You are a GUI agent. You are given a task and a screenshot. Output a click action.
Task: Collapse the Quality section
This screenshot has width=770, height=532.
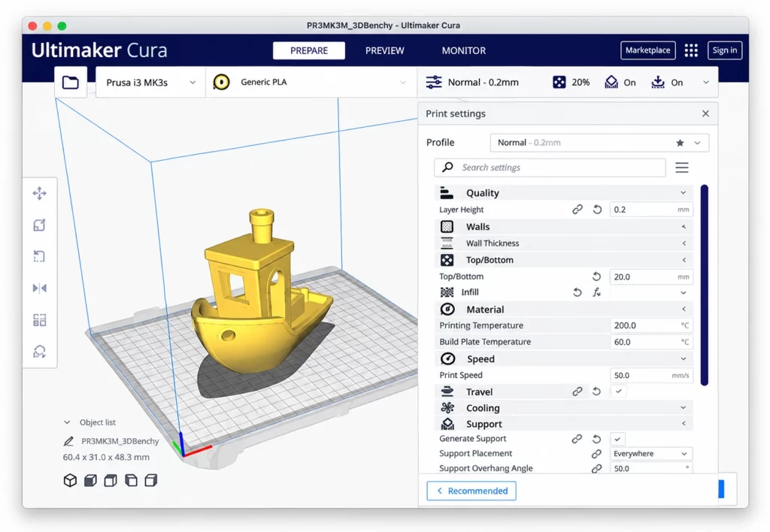point(563,193)
